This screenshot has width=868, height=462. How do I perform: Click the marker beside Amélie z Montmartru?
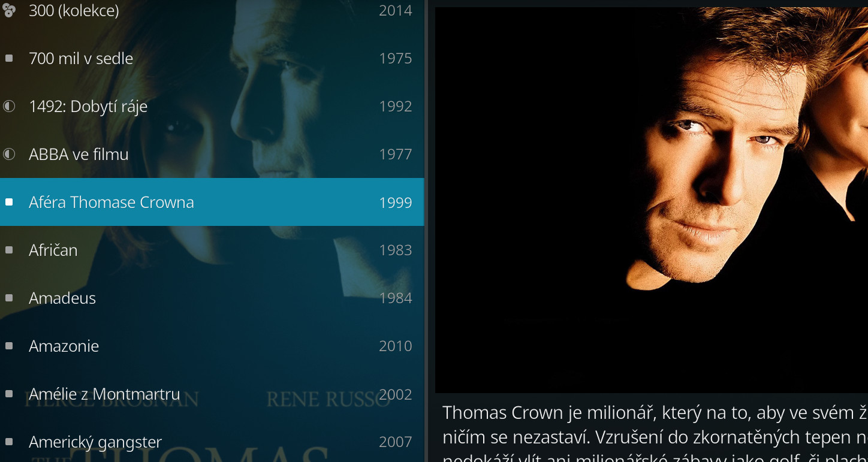pos(9,394)
